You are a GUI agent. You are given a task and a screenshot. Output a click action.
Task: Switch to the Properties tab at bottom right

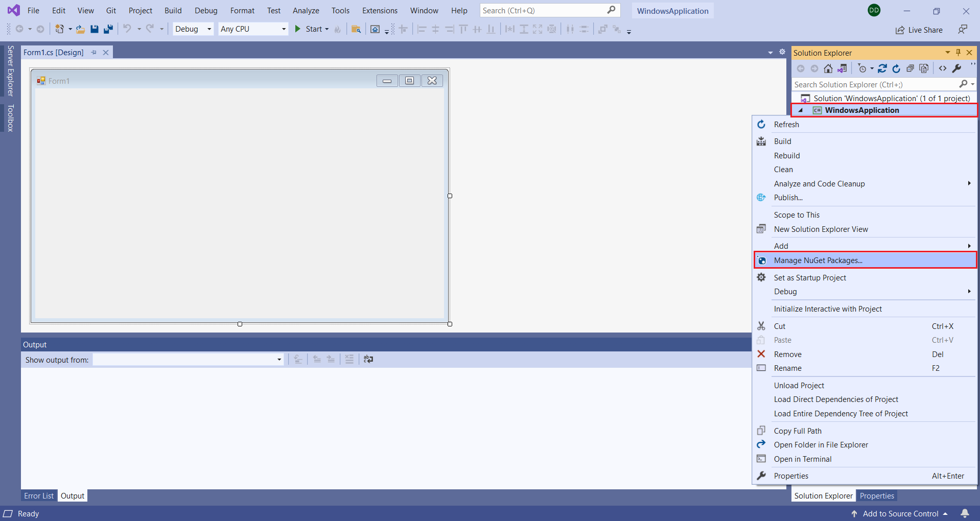(x=877, y=495)
